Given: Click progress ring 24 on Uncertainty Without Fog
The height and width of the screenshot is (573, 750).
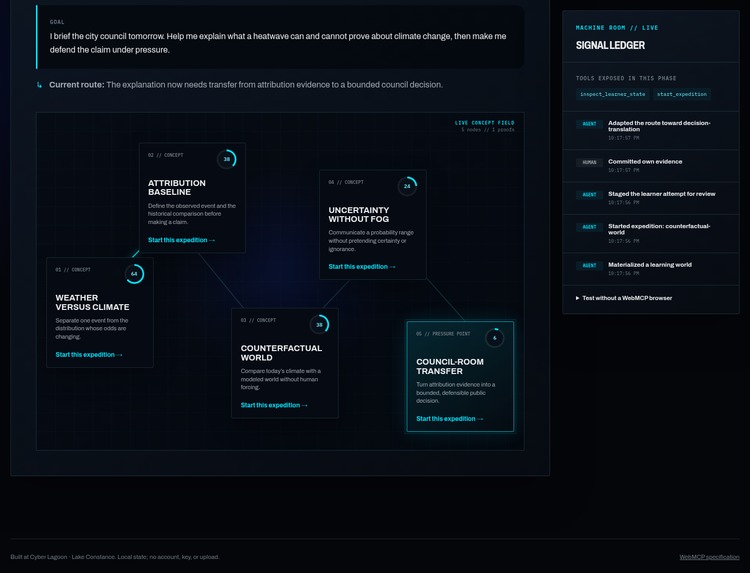Looking at the screenshot, I should click(407, 186).
